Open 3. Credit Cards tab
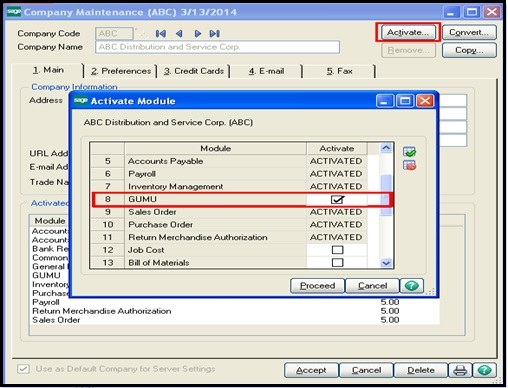This screenshot has height=388, width=508. click(x=194, y=71)
